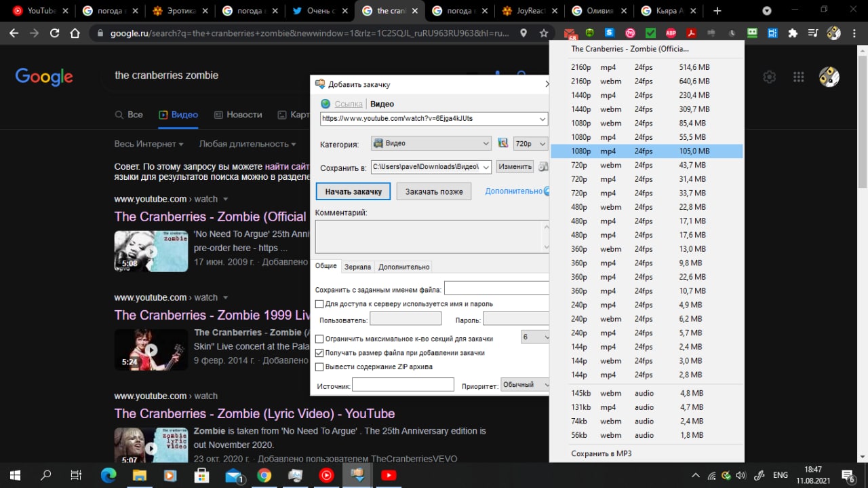Open green Android-face extension icon

pyautogui.click(x=590, y=33)
